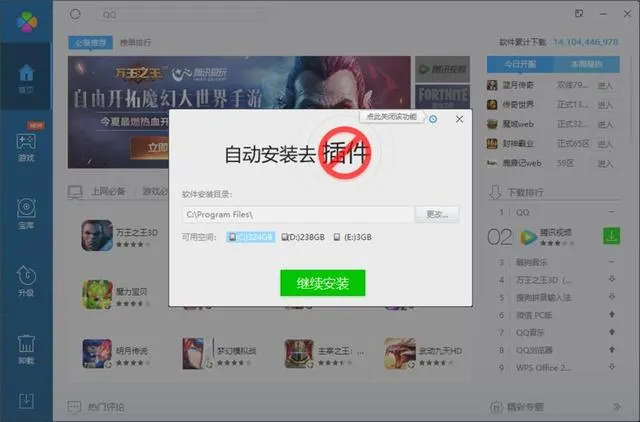Click the 蓝月传奇 game icon

point(492,85)
